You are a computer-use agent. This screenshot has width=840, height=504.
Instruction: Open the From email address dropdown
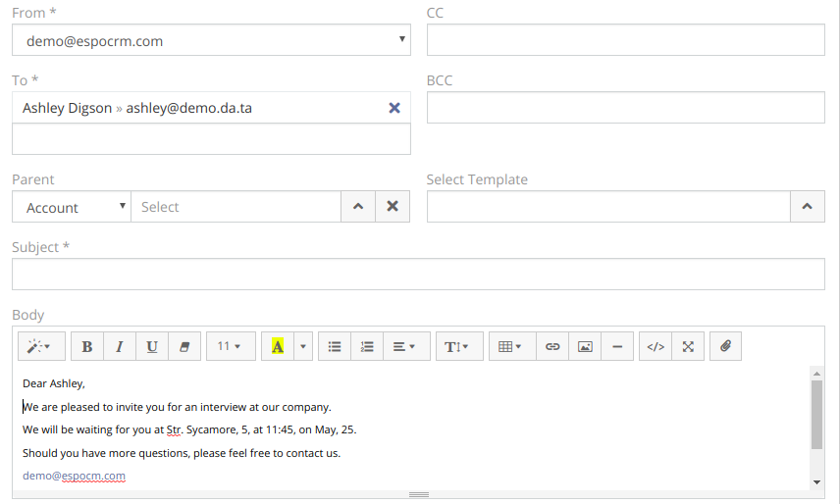click(211, 40)
